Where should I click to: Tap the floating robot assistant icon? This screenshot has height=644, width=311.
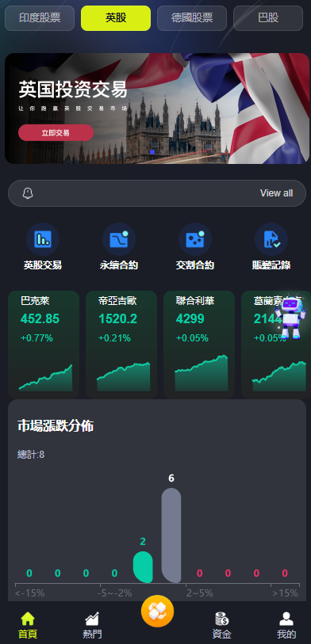pyautogui.click(x=290, y=317)
